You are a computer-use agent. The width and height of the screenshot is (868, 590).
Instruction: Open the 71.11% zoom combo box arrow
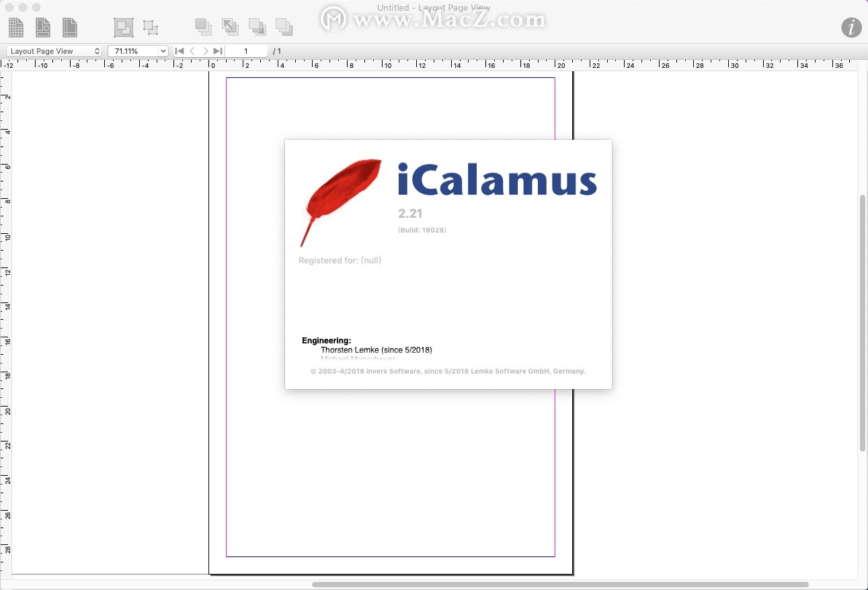pos(163,51)
